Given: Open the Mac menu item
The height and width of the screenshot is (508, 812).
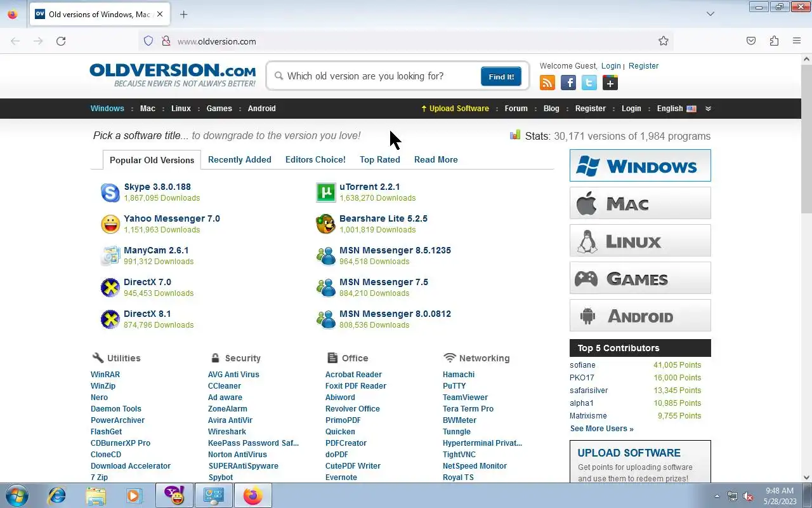Looking at the screenshot, I should pos(148,109).
